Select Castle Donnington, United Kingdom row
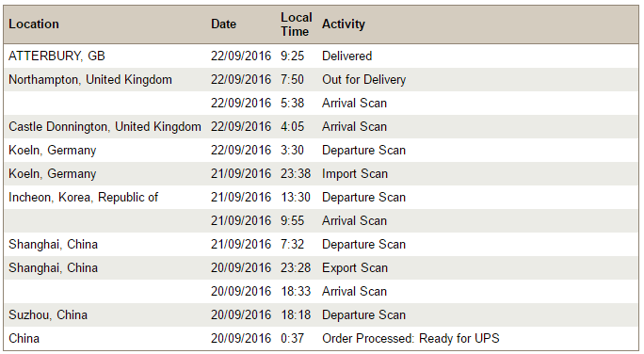The height and width of the screenshot is (354, 644). (x=321, y=126)
